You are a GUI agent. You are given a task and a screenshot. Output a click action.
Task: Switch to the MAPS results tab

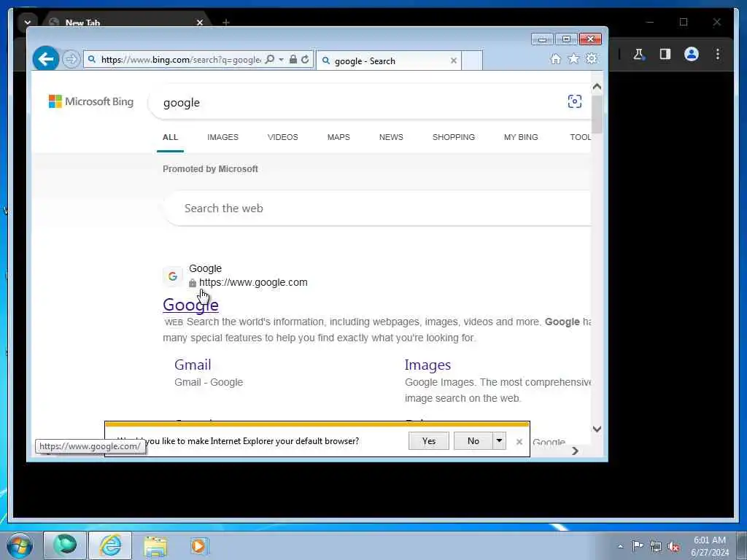tap(338, 137)
